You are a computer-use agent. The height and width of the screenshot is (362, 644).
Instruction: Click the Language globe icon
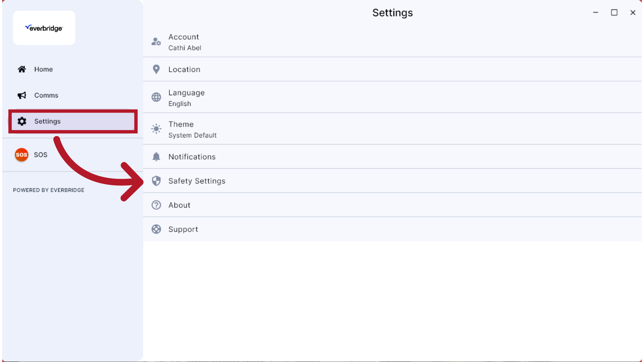(156, 97)
